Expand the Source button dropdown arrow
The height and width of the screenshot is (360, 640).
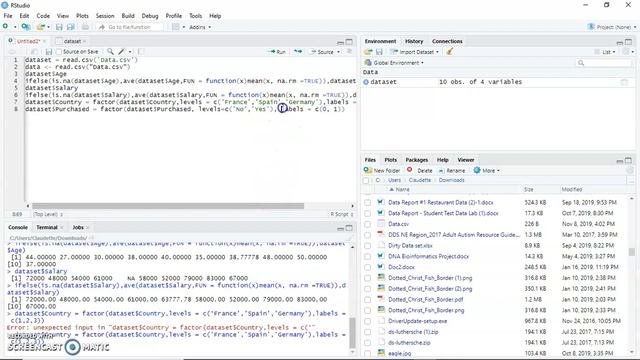click(x=338, y=52)
